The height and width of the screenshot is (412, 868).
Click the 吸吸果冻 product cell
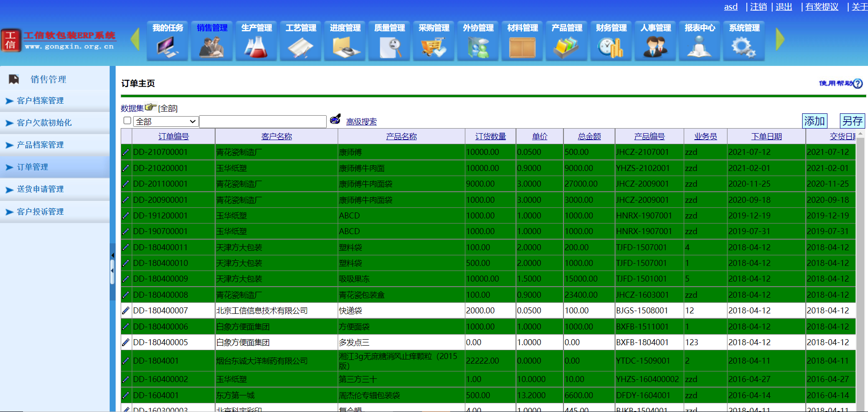[x=401, y=279]
